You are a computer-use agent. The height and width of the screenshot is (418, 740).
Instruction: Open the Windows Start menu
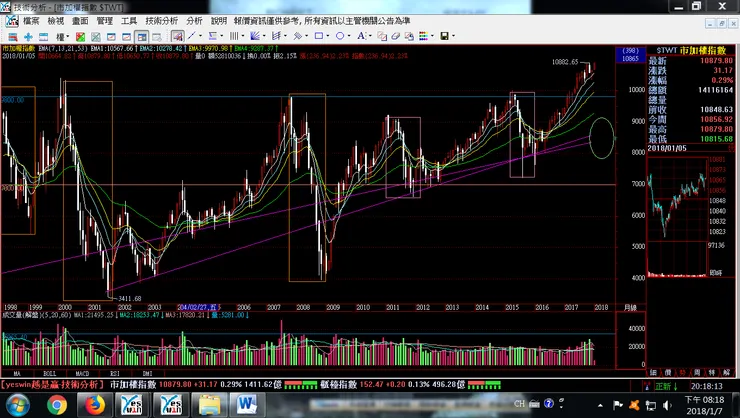coord(17,405)
